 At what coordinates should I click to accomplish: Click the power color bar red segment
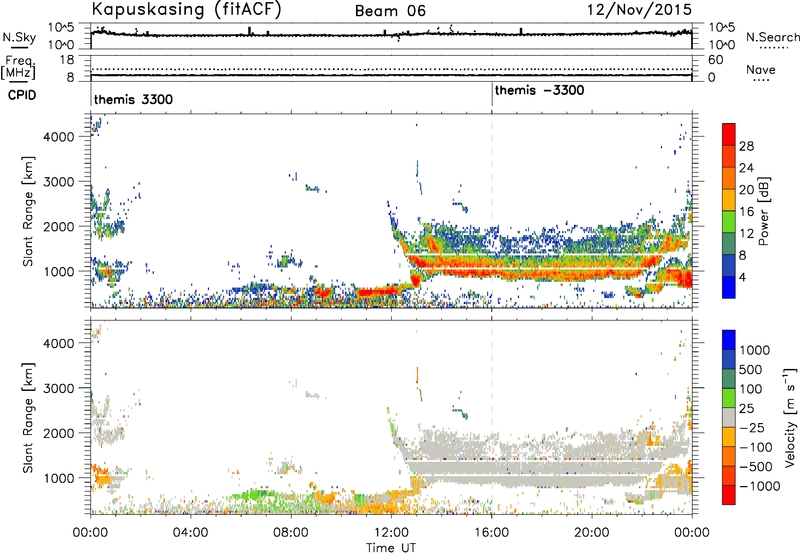729,134
